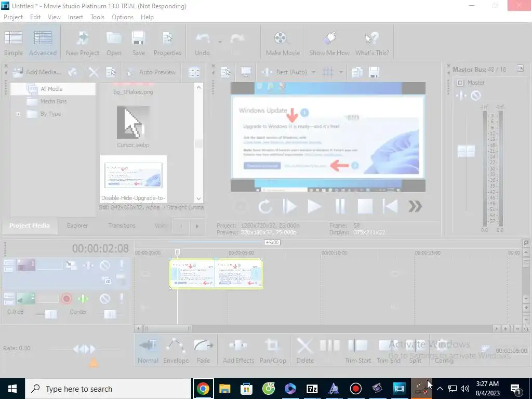Toggle loop playback in preview controls
The image size is (532, 399).
tap(265, 206)
